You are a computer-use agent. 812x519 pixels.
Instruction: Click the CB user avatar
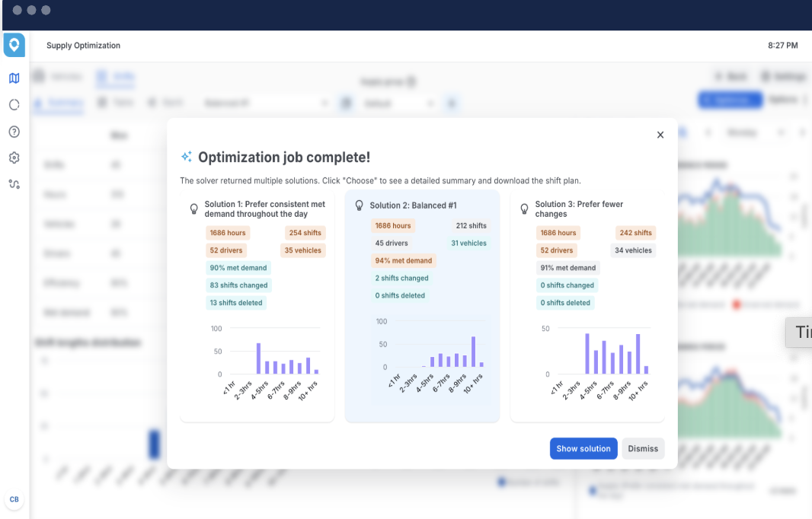14,499
